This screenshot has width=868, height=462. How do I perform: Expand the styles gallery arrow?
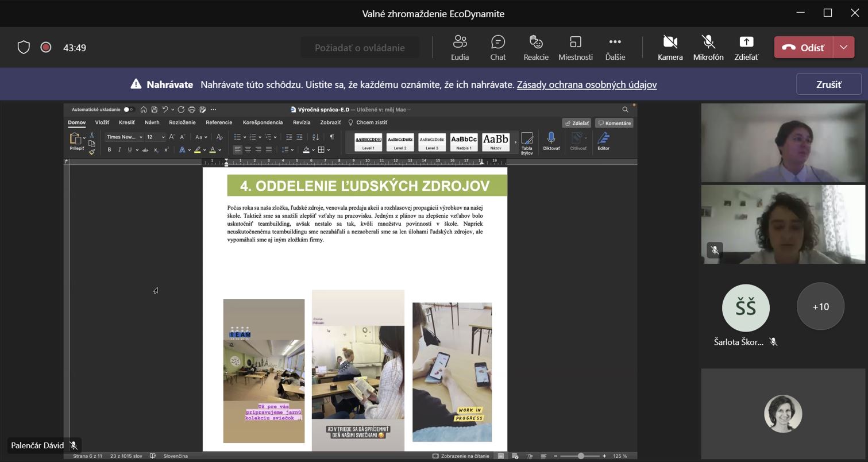(515, 142)
